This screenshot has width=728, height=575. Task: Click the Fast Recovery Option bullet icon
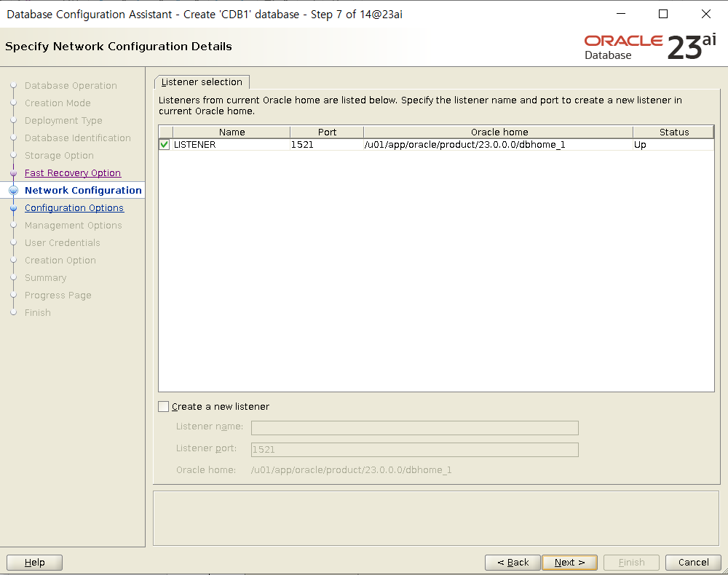point(13,173)
